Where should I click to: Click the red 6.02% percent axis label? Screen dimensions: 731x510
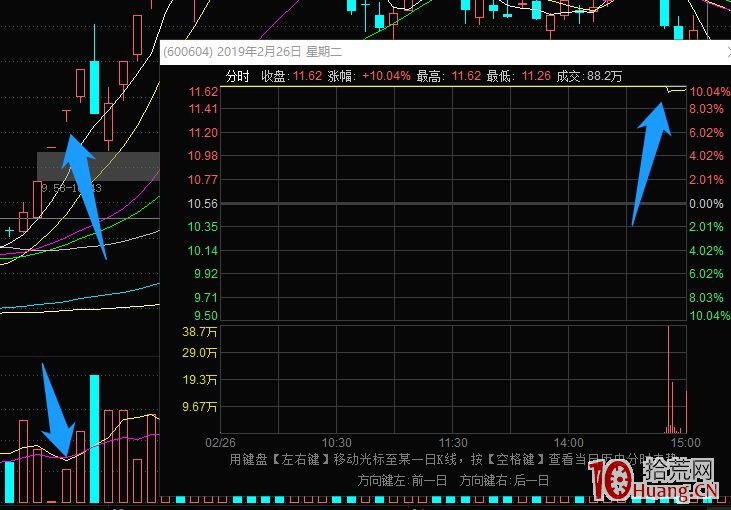pyautogui.click(x=706, y=133)
